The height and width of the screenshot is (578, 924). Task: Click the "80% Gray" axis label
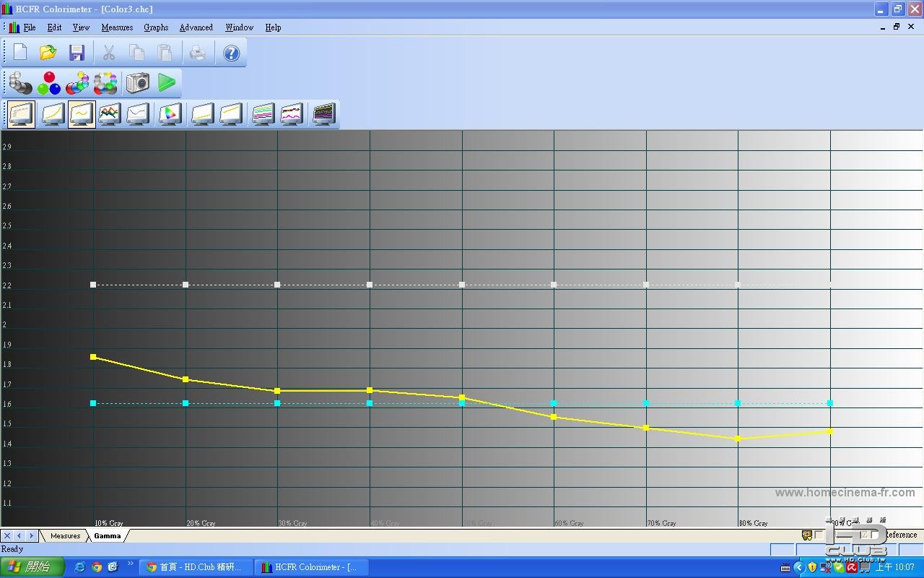(754, 523)
